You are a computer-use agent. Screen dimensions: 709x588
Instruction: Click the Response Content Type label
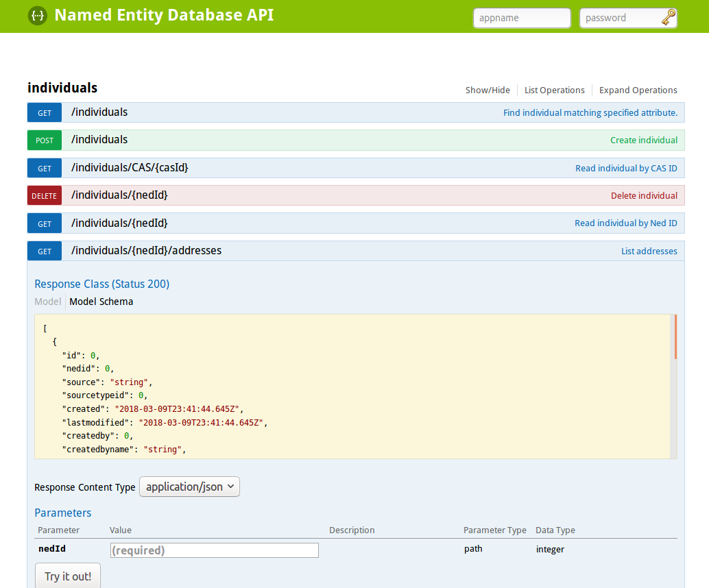85,487
